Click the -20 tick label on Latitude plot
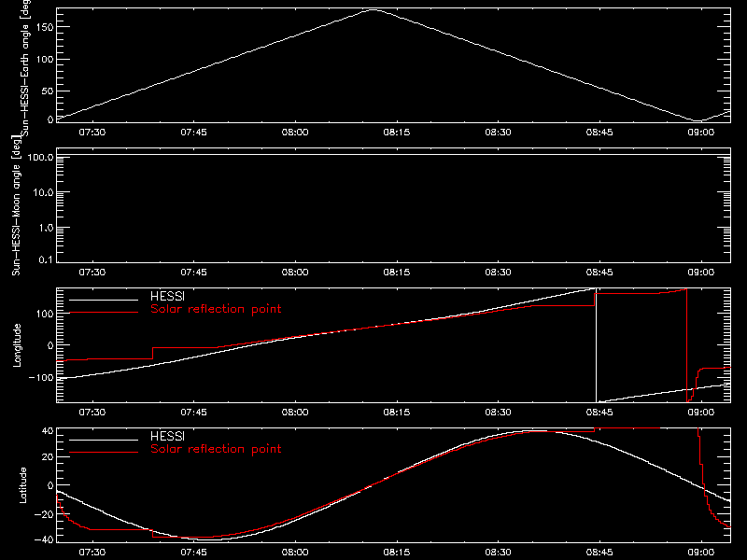The height and width of the screenshot is (560, 747). click(44, 515)
